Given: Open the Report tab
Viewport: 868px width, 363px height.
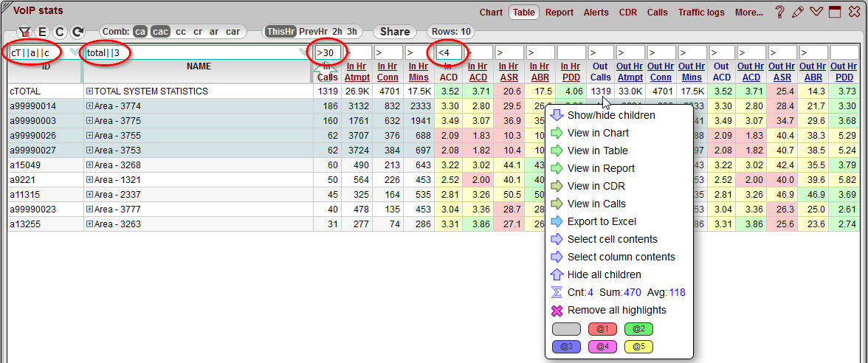Looking at the screenshot, I should click(x=559, y=12).
